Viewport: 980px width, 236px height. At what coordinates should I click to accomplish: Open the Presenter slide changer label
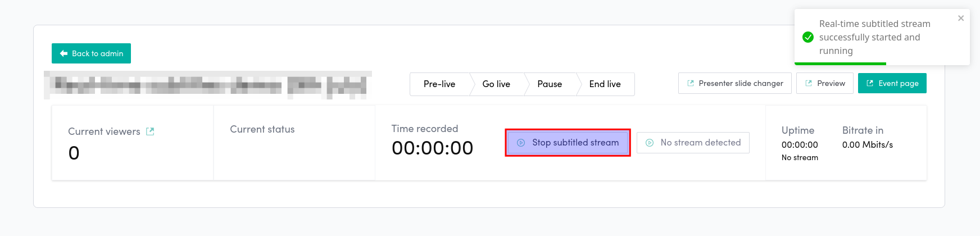(x=741, y=83)
